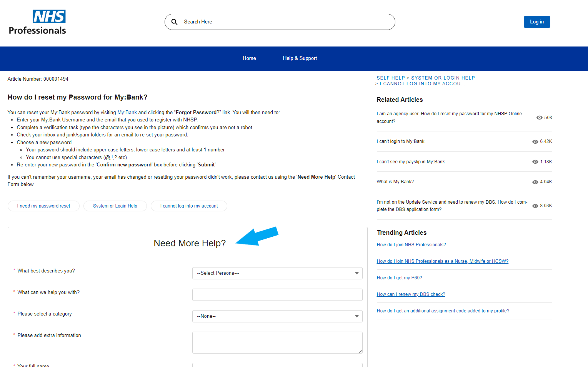Open the "--Select Persona---" dropdown
Image resolution: width=588 pixels, height=367 pixels.
[277, 273]
